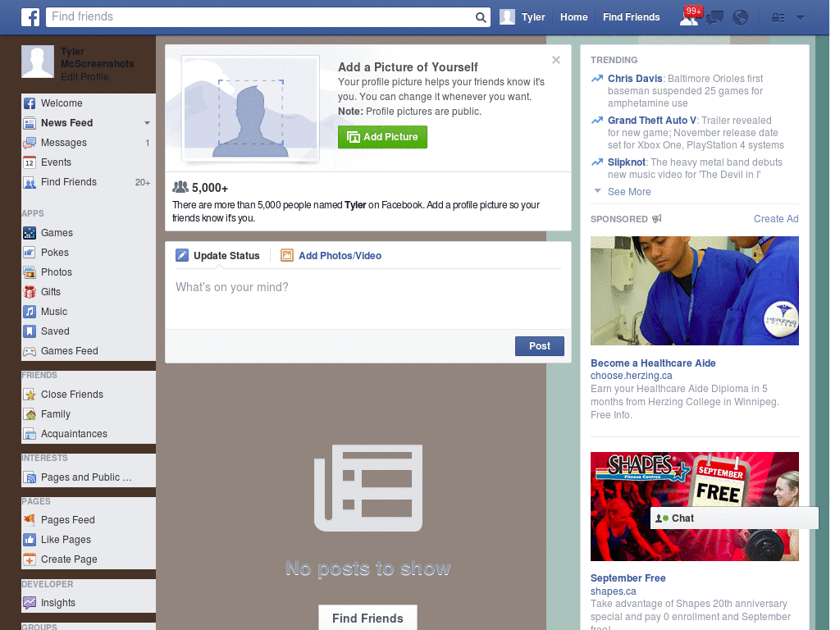
Task: Click the What's on your mind box
Action: coord(368,298)
